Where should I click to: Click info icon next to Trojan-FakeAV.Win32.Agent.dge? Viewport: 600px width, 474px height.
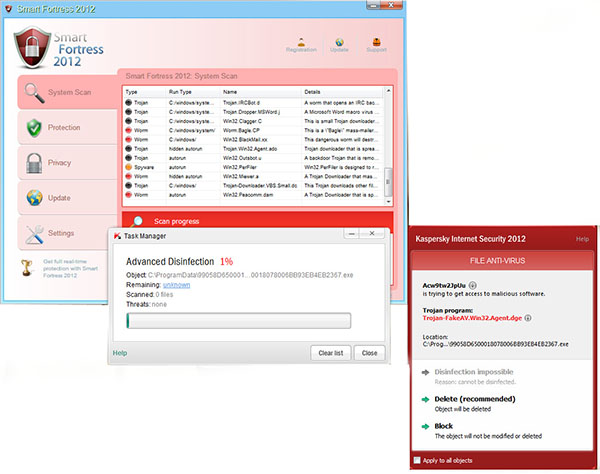(x=528, y=318)
